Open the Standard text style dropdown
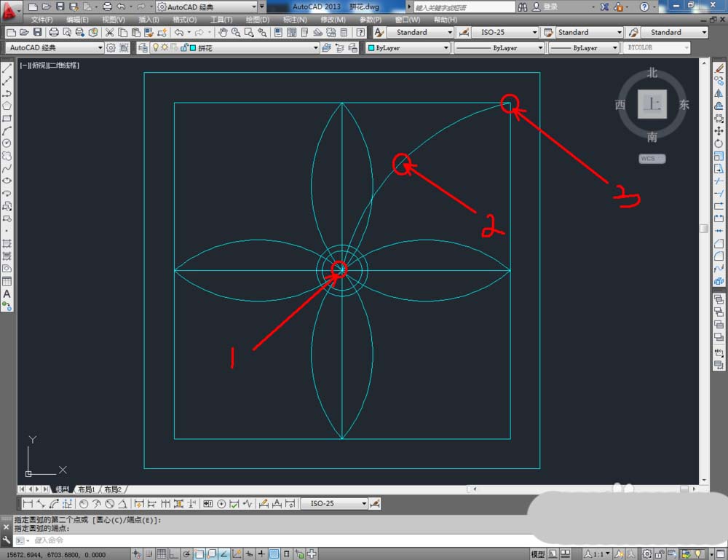This screenshot has height=560, width=728. tap(449, 32)
